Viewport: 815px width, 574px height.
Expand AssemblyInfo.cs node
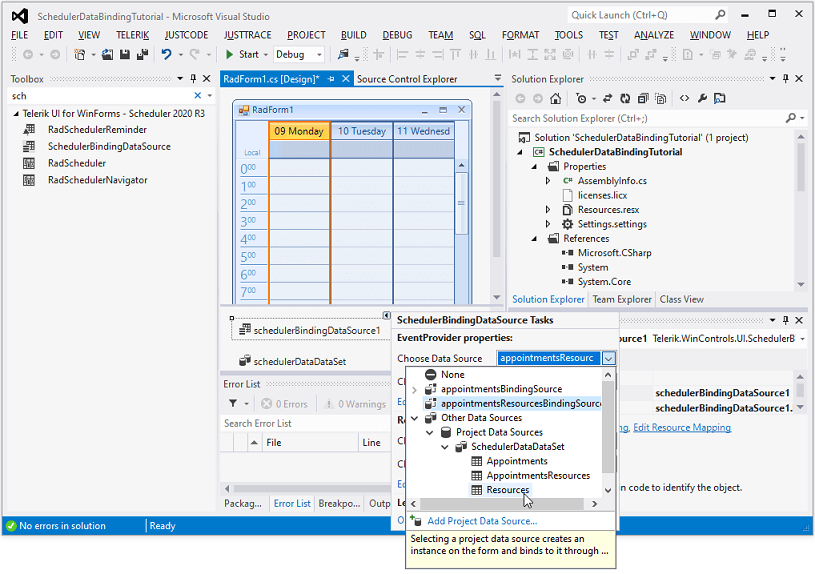(x=548, y=181)
